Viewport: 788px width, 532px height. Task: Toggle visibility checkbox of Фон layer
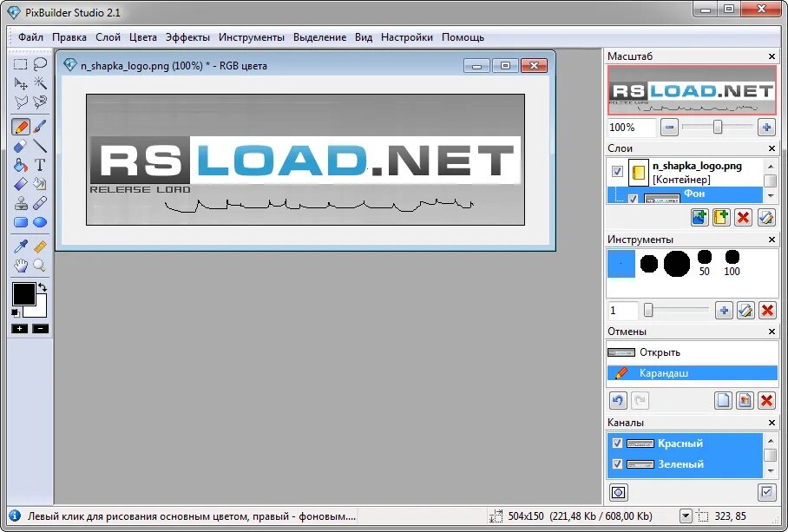(x=633, y=199)
